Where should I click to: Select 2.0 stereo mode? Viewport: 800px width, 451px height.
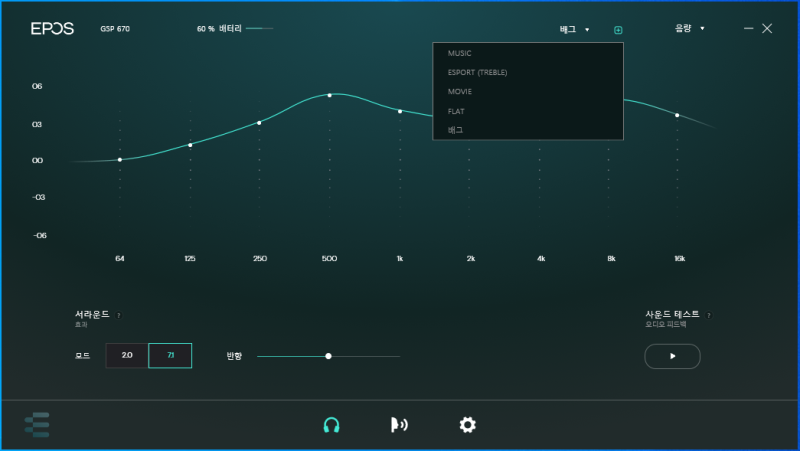tap(127, 356)
